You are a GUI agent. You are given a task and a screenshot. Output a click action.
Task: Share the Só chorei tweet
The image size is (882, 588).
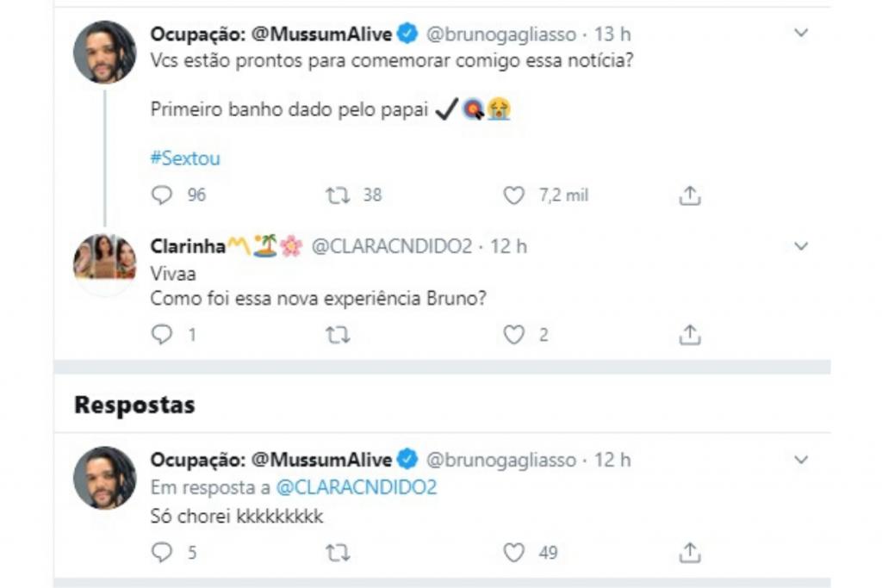(689, 553)
